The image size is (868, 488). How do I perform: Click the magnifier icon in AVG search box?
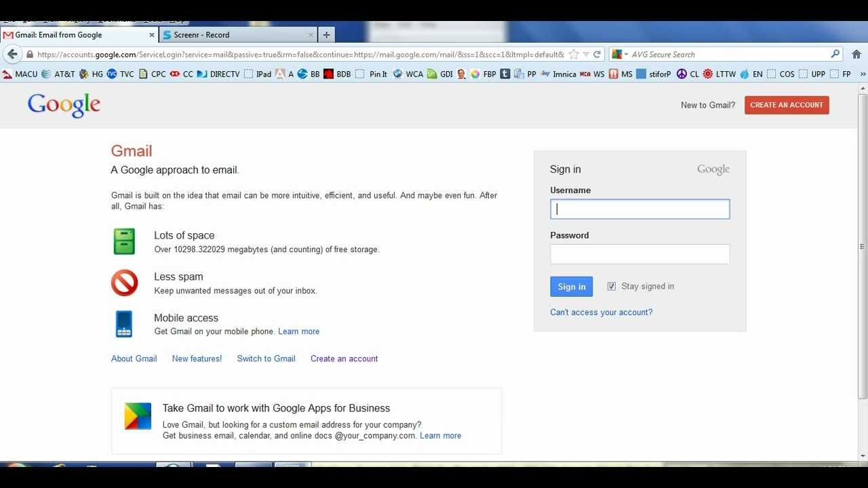(x=835, y=54)
